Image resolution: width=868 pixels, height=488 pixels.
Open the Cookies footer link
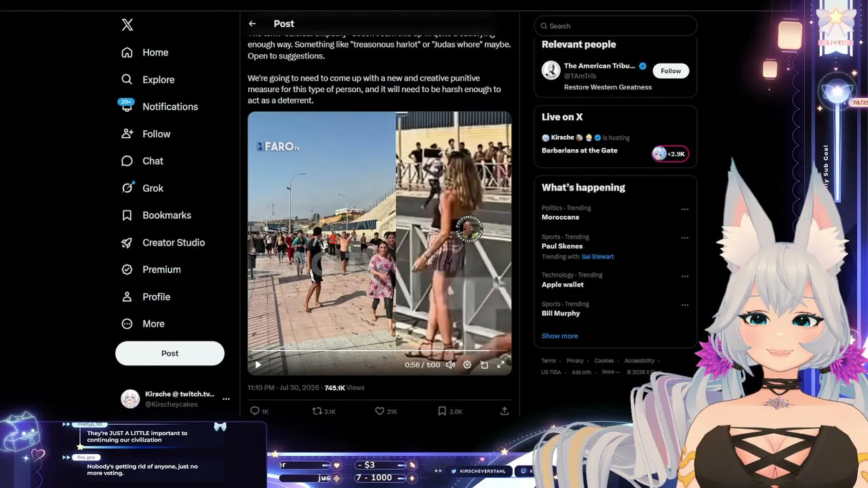click(x=604, y=361)
